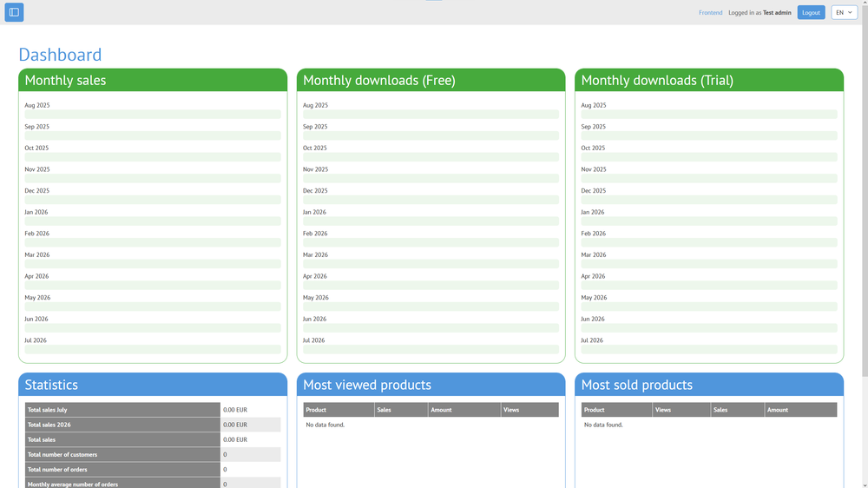Open the EN language dropdown

tap(845, 13)
